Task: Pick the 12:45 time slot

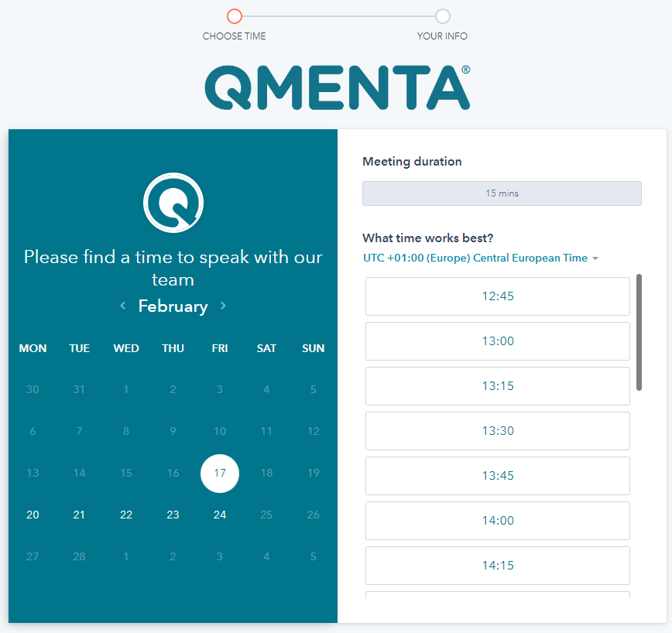Action: 498,296
